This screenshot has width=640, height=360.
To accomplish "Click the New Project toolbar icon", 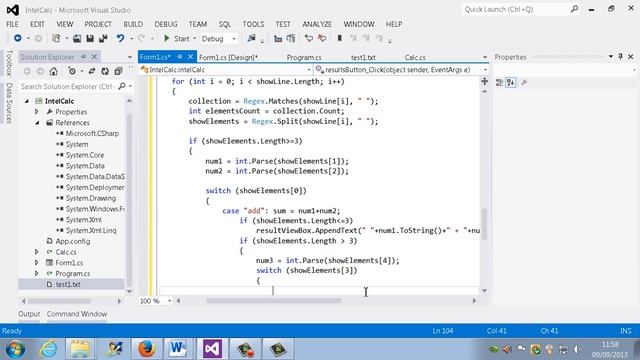I will pos(56,38).
